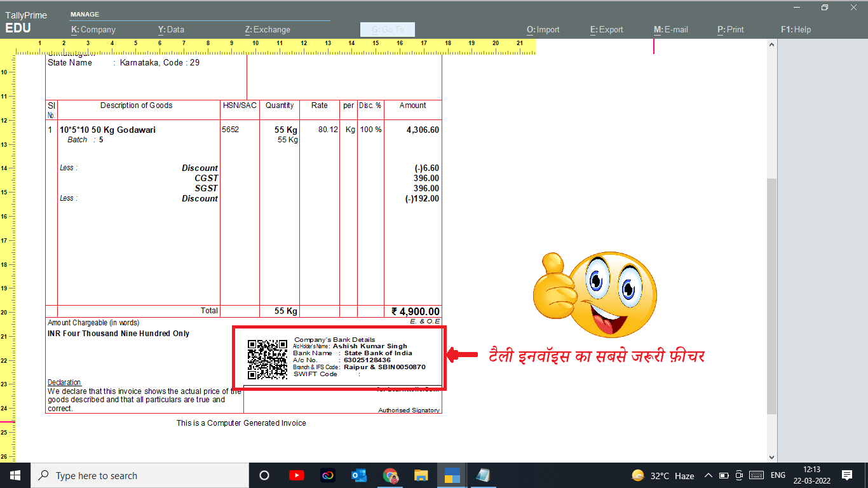Click P: Print to print the invoice
This screenshot has width=868, height=488.
tap(729, 29)
